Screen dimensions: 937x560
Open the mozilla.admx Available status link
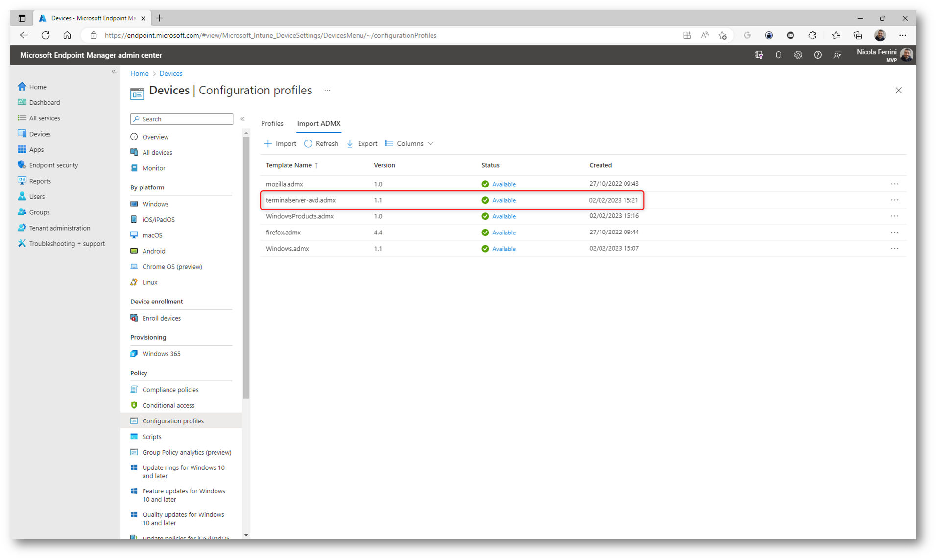tap(504, 184)
